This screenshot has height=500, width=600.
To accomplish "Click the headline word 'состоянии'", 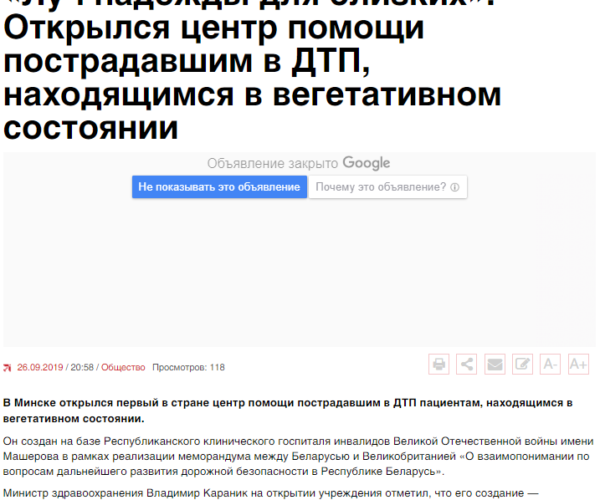I will [91, 128].
